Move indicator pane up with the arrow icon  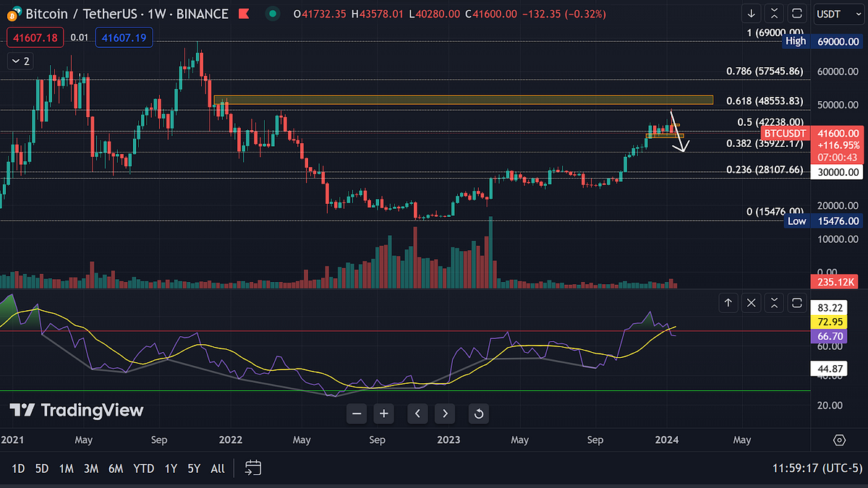coord(728,302)
